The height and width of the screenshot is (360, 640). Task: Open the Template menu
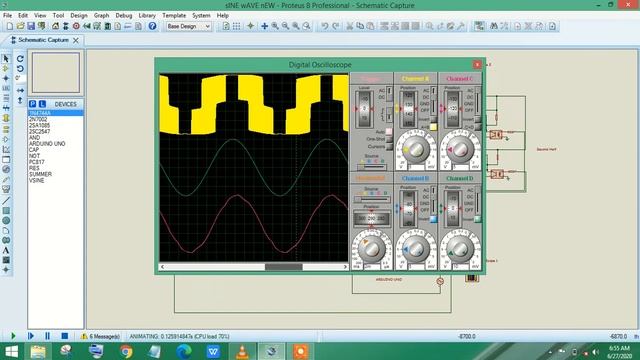pyautogui.click(x=174, y=16)
